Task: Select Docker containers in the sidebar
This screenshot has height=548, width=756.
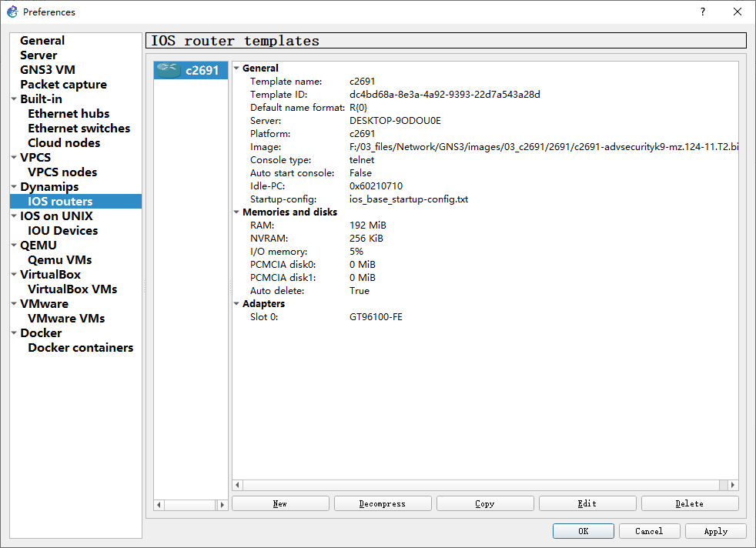Action: click(x=81, y=347)
